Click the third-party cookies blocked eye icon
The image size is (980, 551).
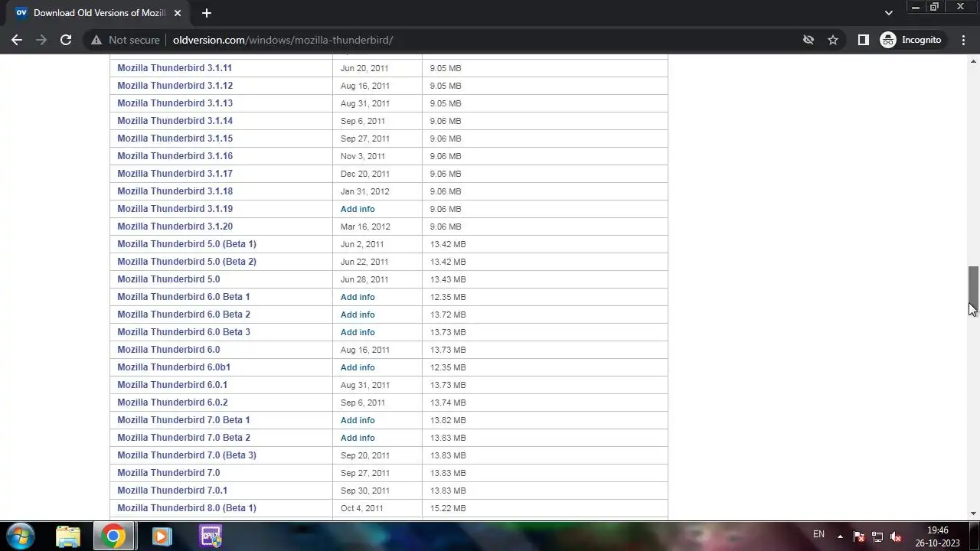tap(808, 40)
